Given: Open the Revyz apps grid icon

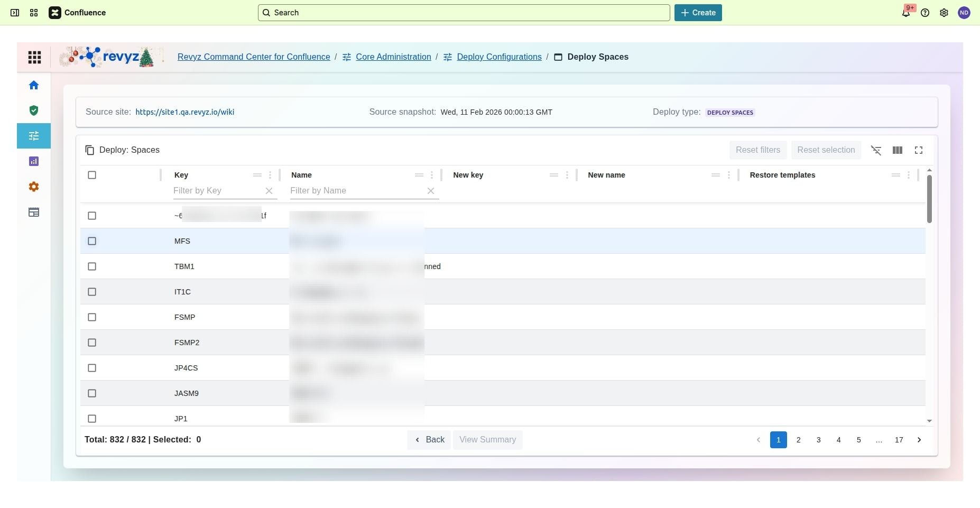Looking at the screenshot, I should (x=34, y=57).
